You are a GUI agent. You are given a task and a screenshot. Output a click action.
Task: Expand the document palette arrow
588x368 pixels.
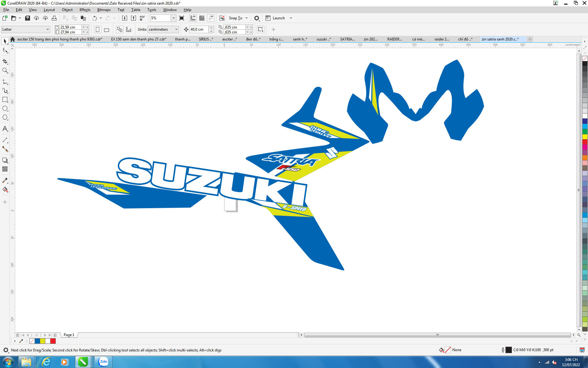point(15,341)
